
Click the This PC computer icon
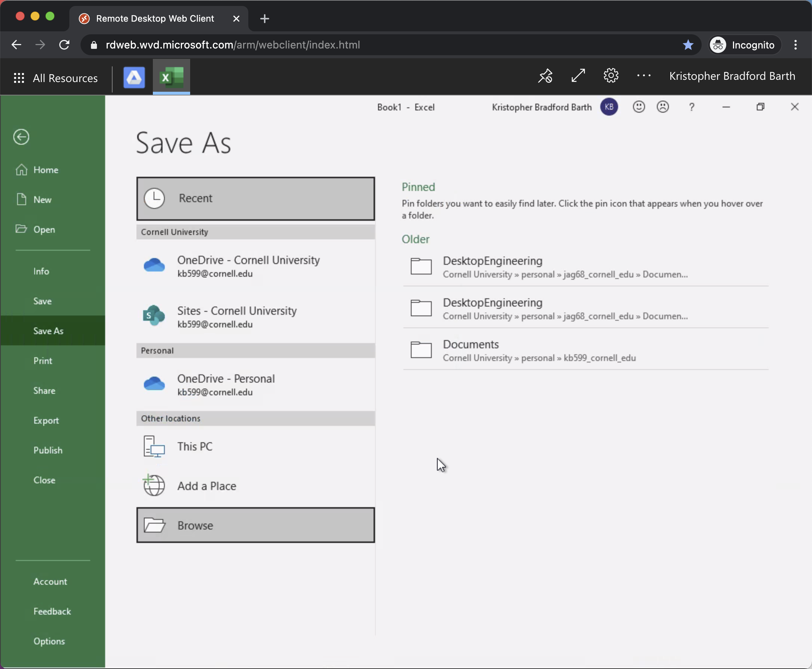154,446
